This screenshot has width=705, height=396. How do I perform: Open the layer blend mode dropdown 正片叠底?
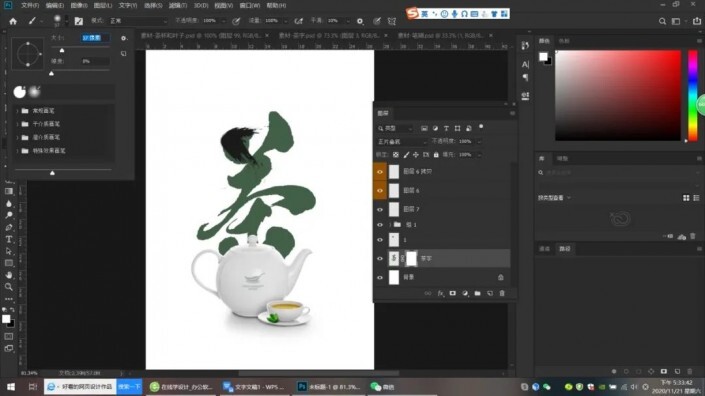[x=402, y=142]
